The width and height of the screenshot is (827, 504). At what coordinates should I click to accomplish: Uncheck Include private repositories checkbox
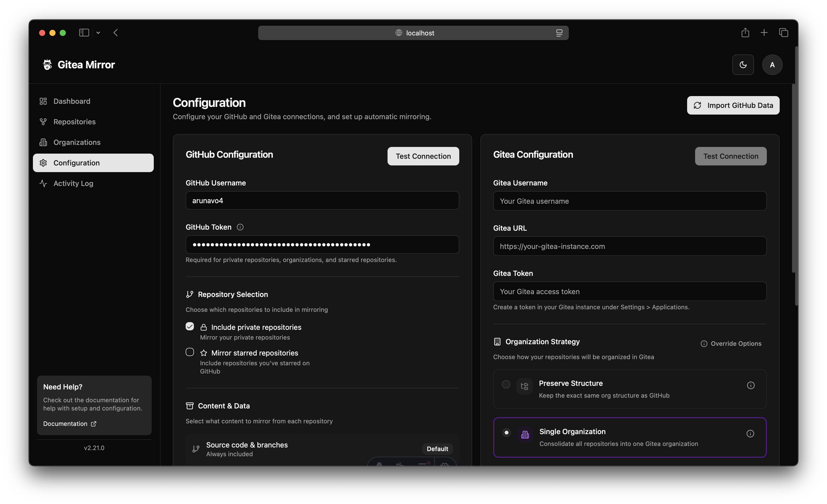coord(190,326)
